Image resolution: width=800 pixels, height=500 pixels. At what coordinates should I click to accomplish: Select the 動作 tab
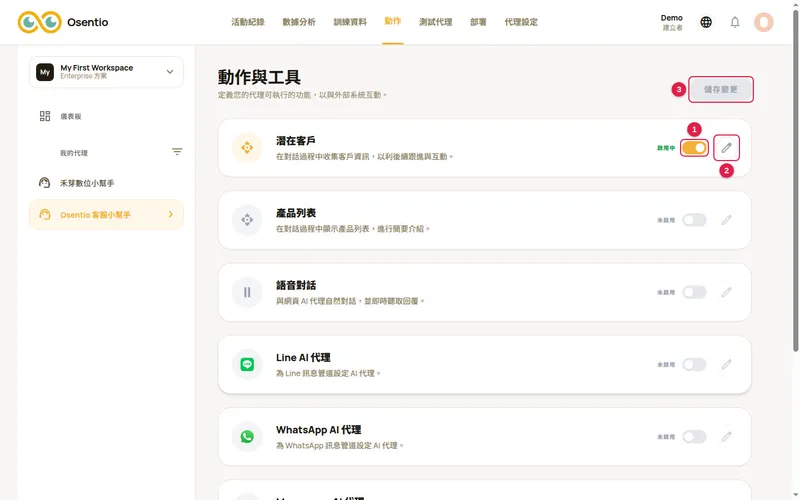(x=392, y=21)
